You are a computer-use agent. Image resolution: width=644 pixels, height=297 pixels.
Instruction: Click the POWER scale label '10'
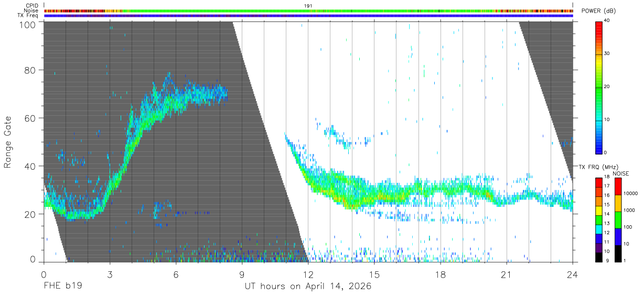(x=607, y=120)
